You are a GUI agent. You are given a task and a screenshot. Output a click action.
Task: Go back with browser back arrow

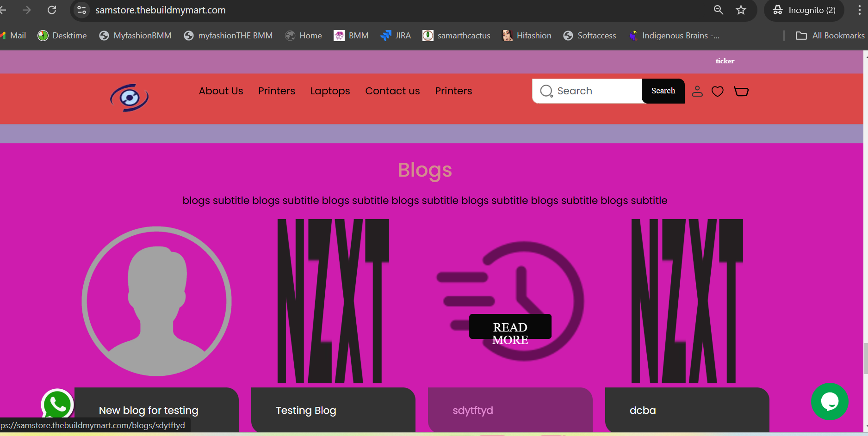coord(3,10)
